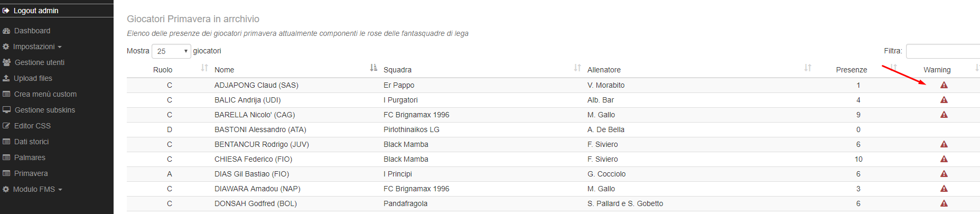Click warning triangle for CHIESA Federico
Viewport: 980px width, 214px height.
tap(944, 159)
